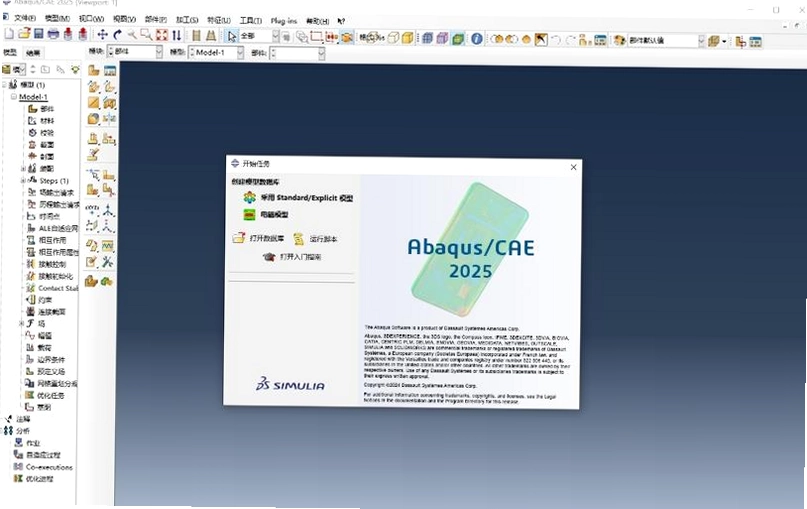This screenshot has width=807, height=509.
Task: Open the 文件 (File) menu
Action: point(25,18)
